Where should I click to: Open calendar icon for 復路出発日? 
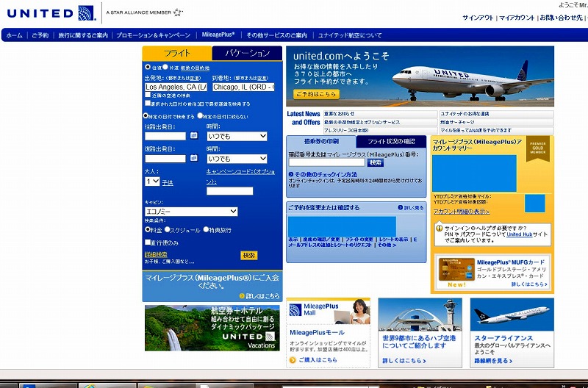point(193,158)
